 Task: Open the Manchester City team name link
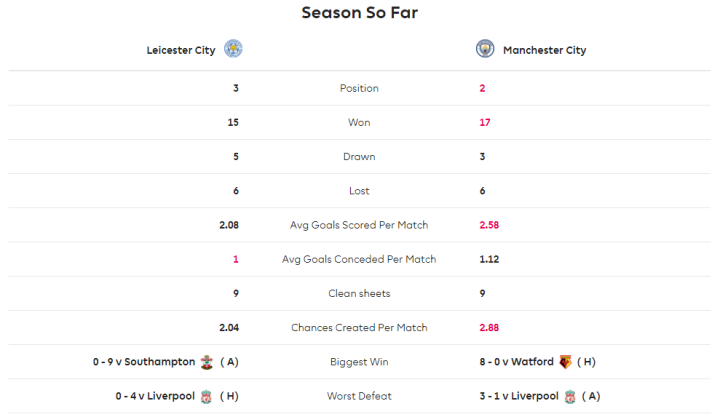544,50
